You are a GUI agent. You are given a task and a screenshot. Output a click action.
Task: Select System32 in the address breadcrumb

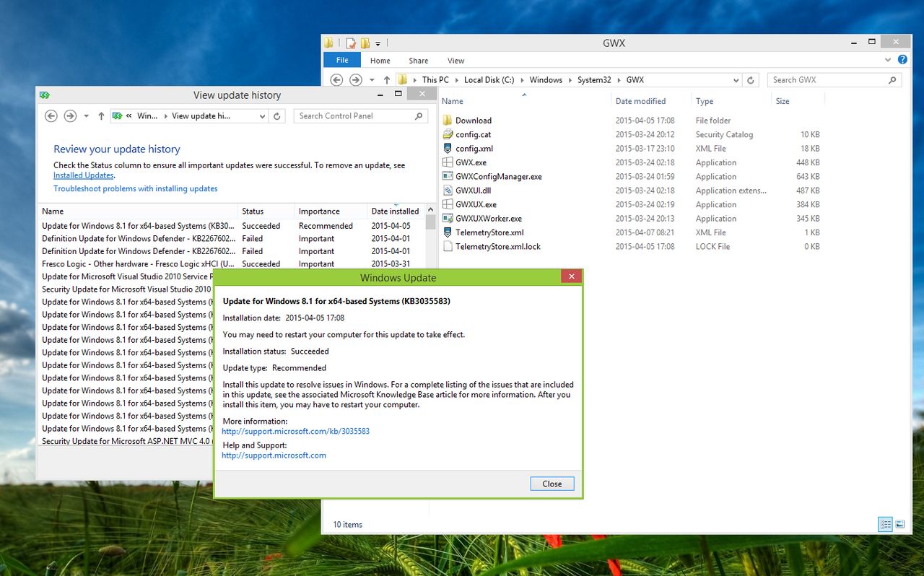click(594, 80)
